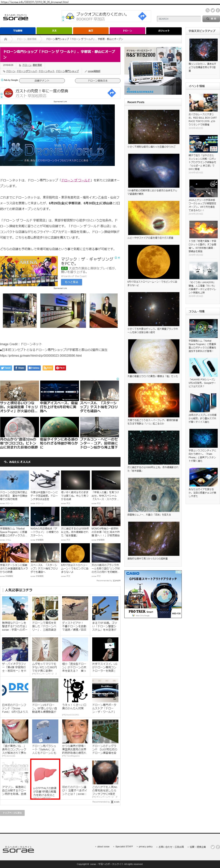Open the ドローン ザ ワールド link in article
This screenshot has width=220, height=868.
coord(76,180)
